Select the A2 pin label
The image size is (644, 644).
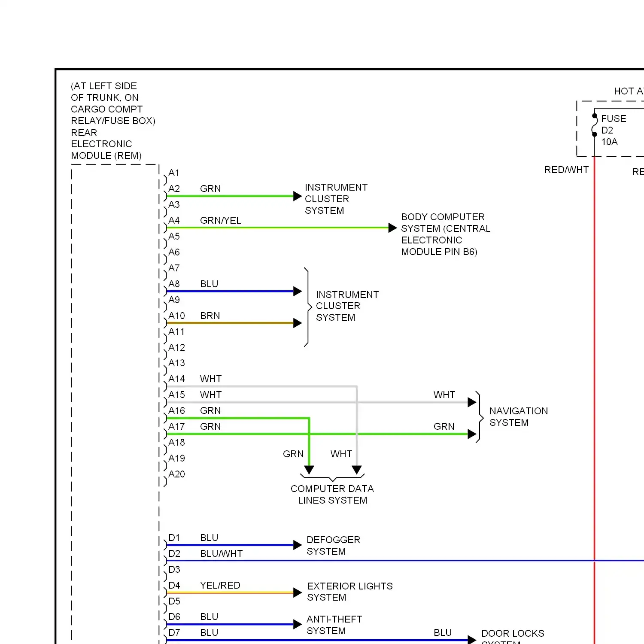174,189
